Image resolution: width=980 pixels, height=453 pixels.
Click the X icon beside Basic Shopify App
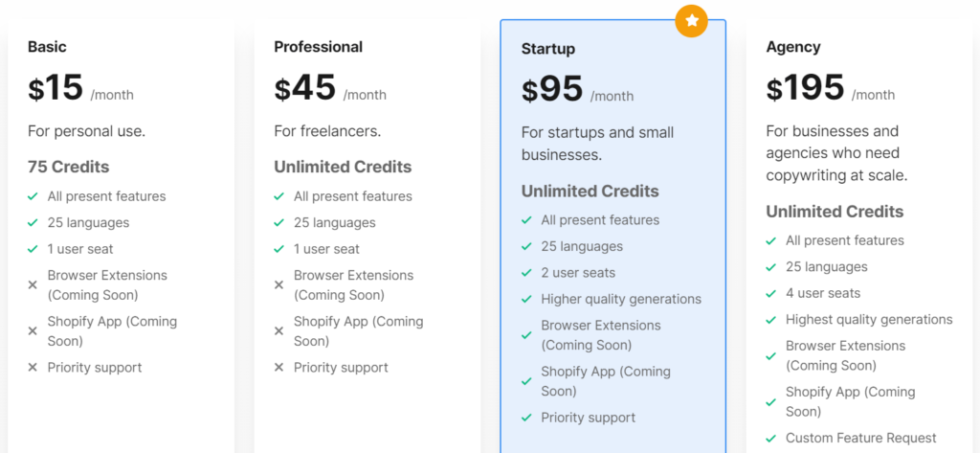(x=33, y=331)
